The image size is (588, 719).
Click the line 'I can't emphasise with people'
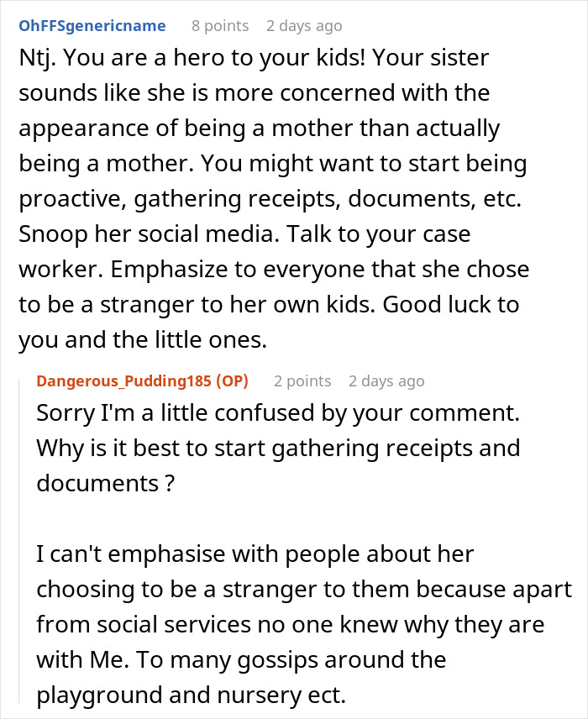coord(255,554)
